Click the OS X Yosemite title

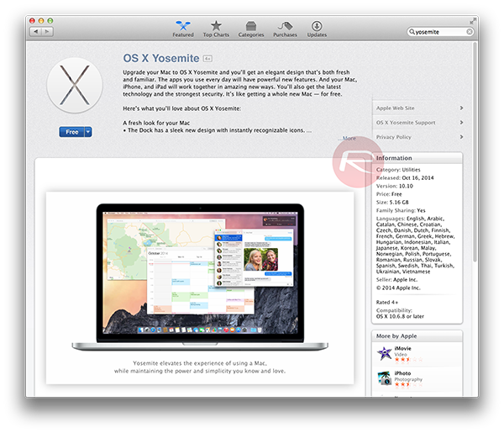point(161,58)
